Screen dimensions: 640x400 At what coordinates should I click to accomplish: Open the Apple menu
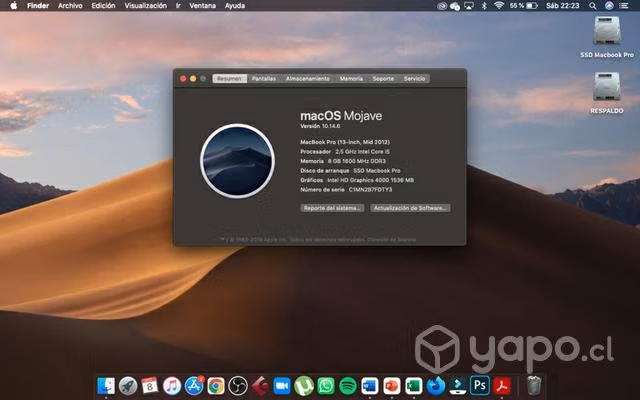coord(13,6)
